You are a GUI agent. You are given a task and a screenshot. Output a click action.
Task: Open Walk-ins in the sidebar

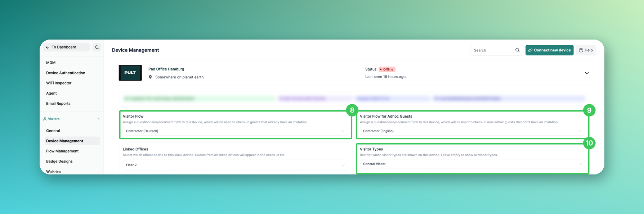tap(54, 172)
